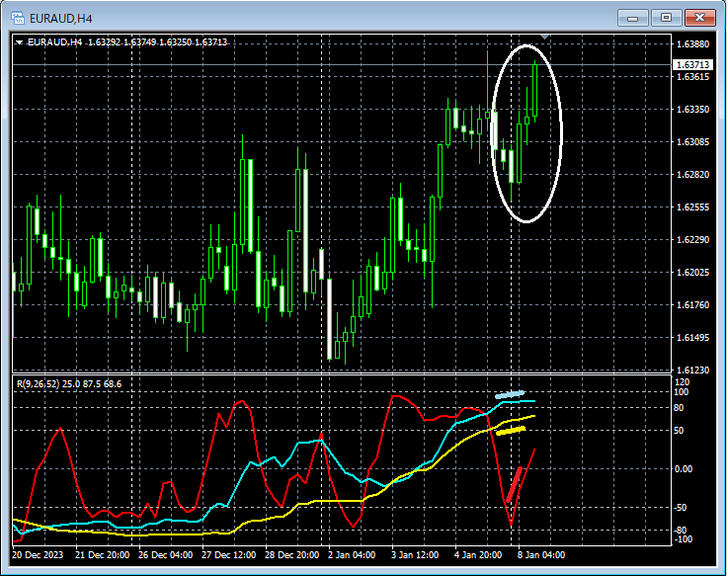
Task: Click the indicator scale value -100
Action: click(683, 539)
